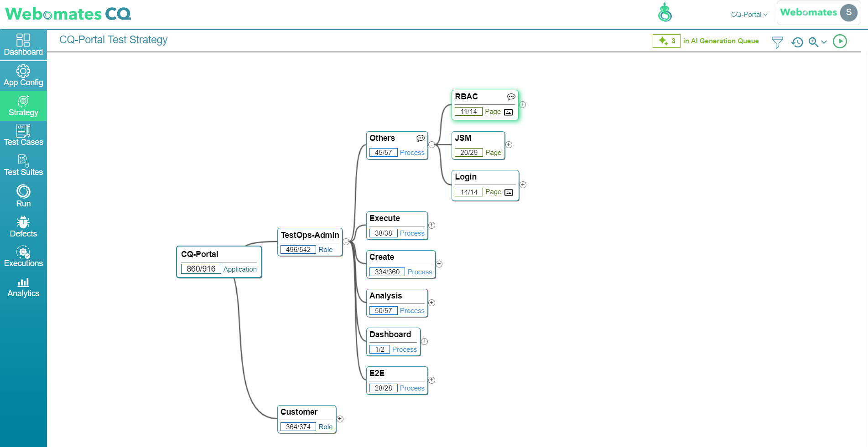Viewport: 868px width, 447px height.
Task: Click the Process label on E2E node
Action: [412, 388]
